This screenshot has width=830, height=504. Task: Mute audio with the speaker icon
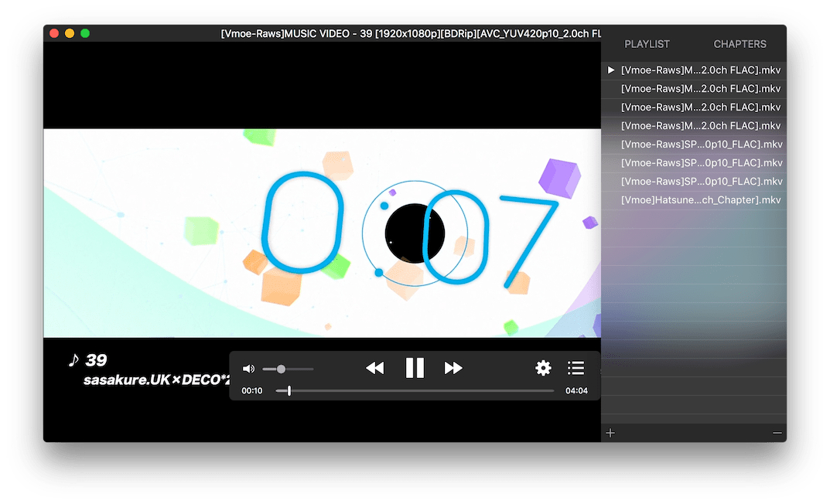tap(248, 369)
